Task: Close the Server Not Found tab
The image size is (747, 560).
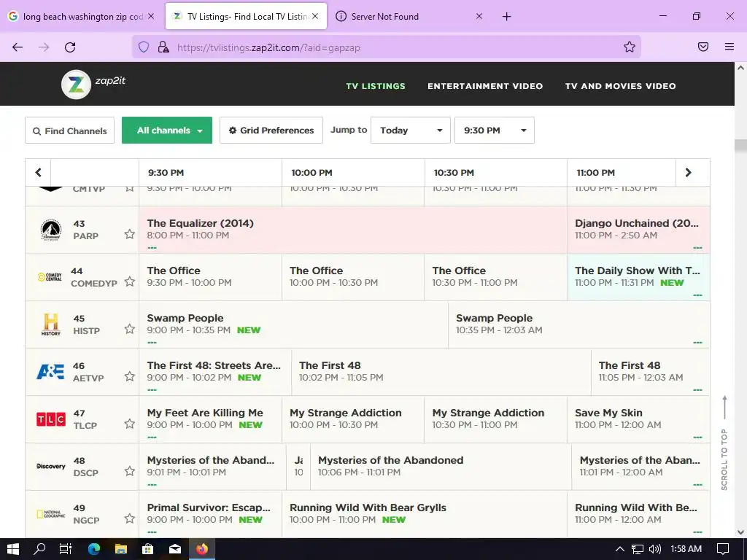Action: point(479,16)
